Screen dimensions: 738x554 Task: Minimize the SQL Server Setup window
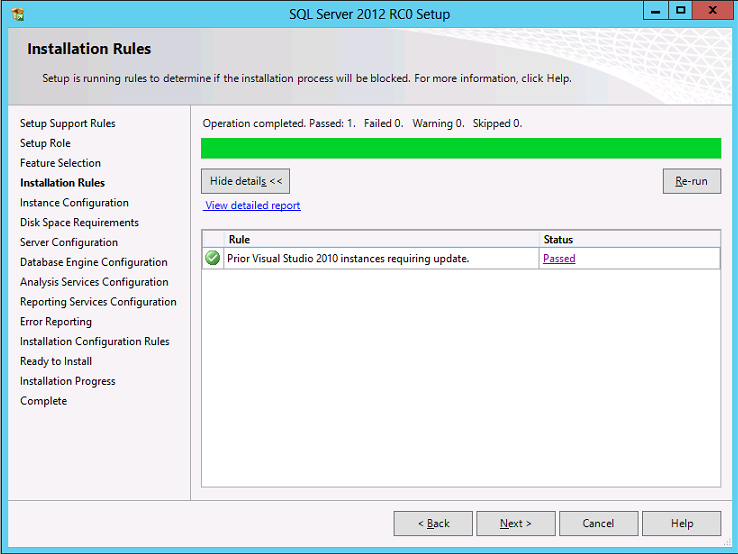point(656,10)
